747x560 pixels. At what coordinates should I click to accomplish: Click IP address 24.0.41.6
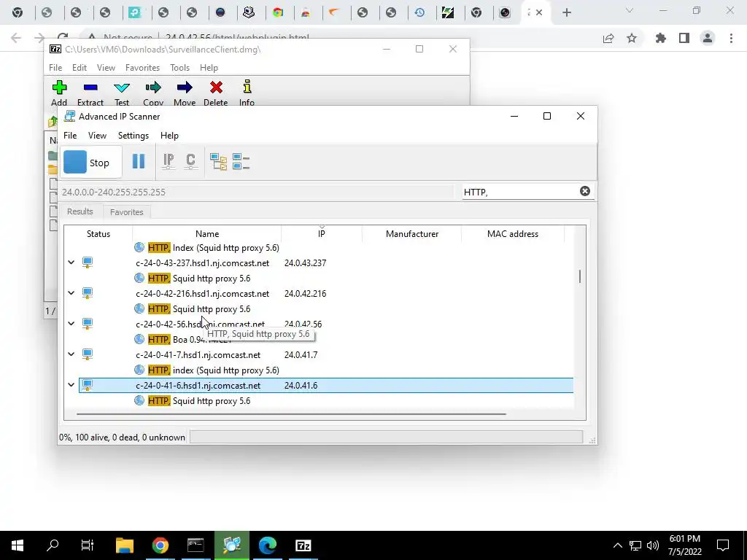coord(301,385)
